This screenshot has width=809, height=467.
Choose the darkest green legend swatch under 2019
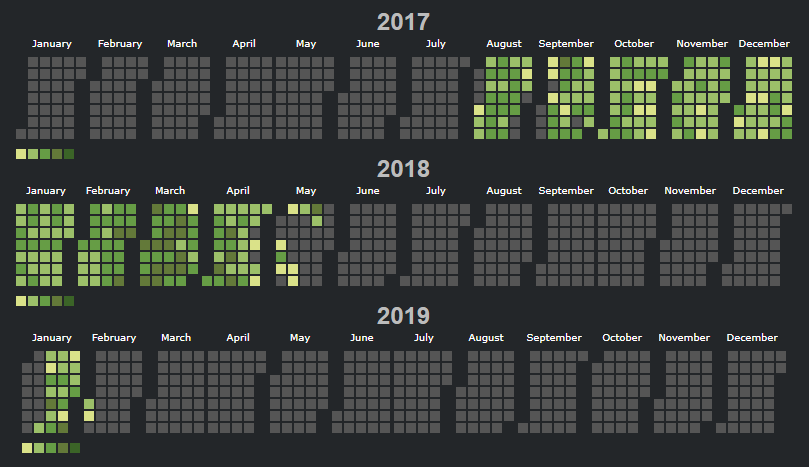75,448
